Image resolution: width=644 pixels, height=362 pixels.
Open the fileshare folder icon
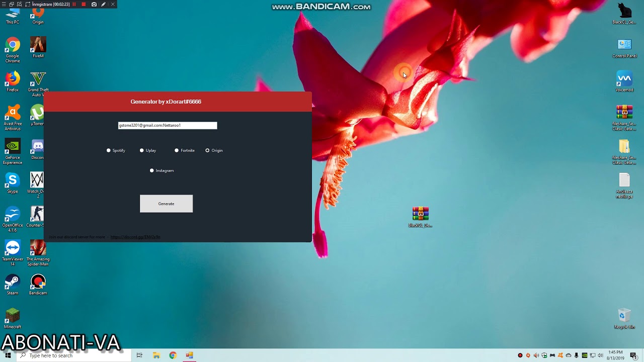tap(624, 152)
